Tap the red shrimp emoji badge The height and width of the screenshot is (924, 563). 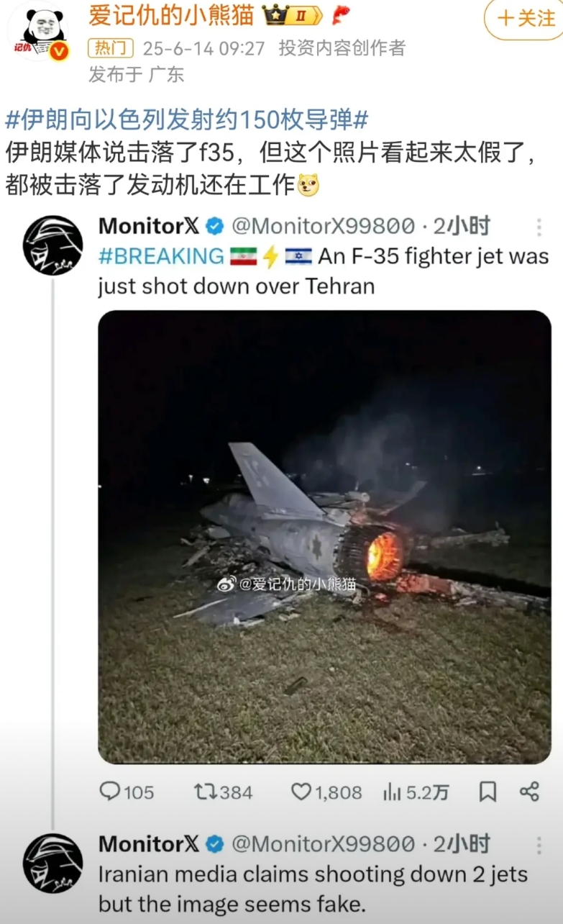point(341,14)
